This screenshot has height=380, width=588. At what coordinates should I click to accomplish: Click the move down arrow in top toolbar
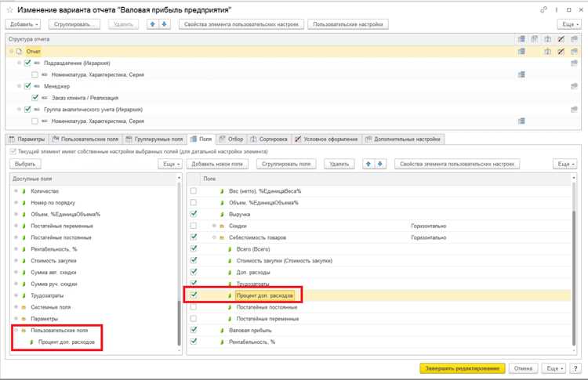[165, 24]
